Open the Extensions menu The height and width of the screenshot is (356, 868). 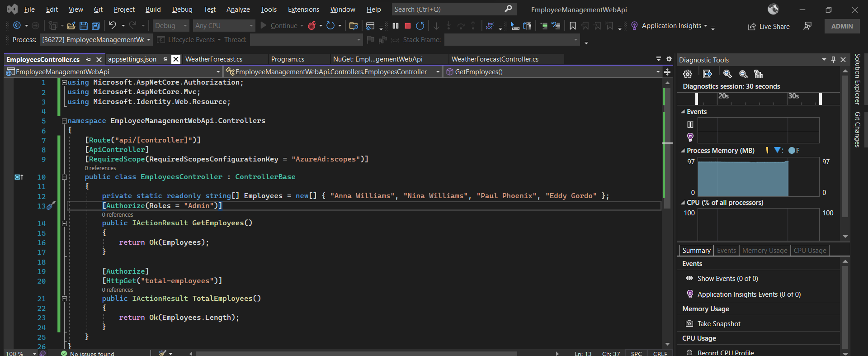point(303,9)
